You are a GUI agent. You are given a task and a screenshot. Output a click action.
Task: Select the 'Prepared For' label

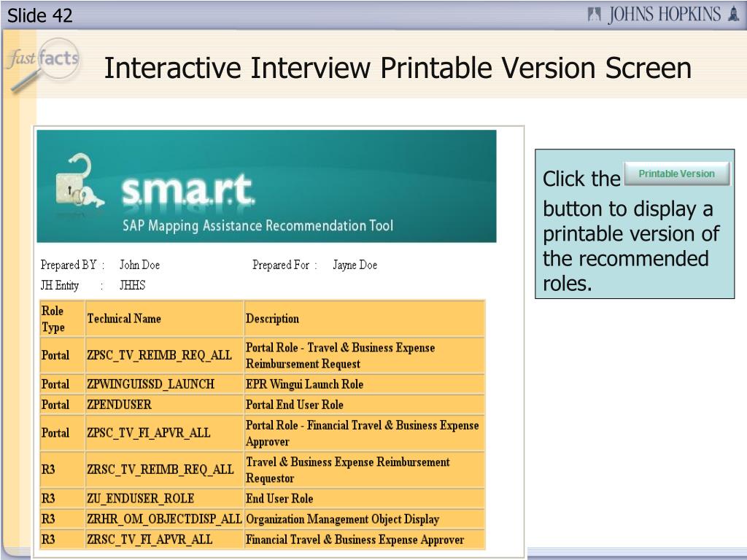(281, 265)
